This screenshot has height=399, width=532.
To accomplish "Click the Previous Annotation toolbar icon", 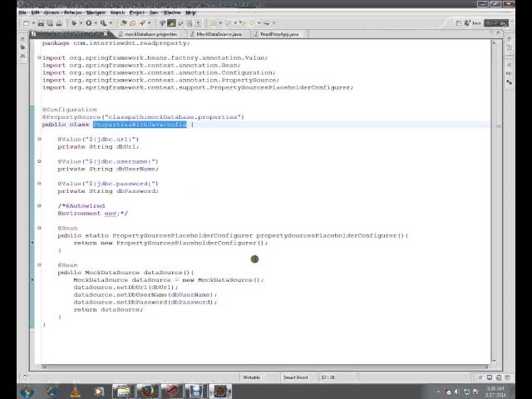I will 228,23.
